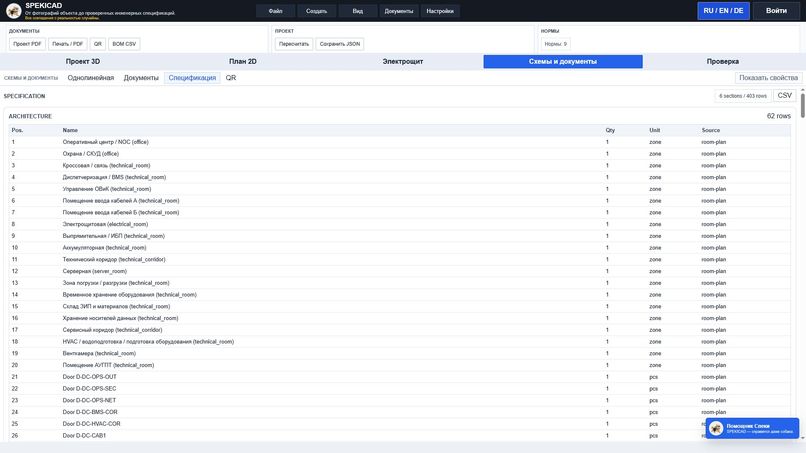806x453 pixels.
Task: Select row Кроссовая / связь (technical_room)
Action: [399, 166]
